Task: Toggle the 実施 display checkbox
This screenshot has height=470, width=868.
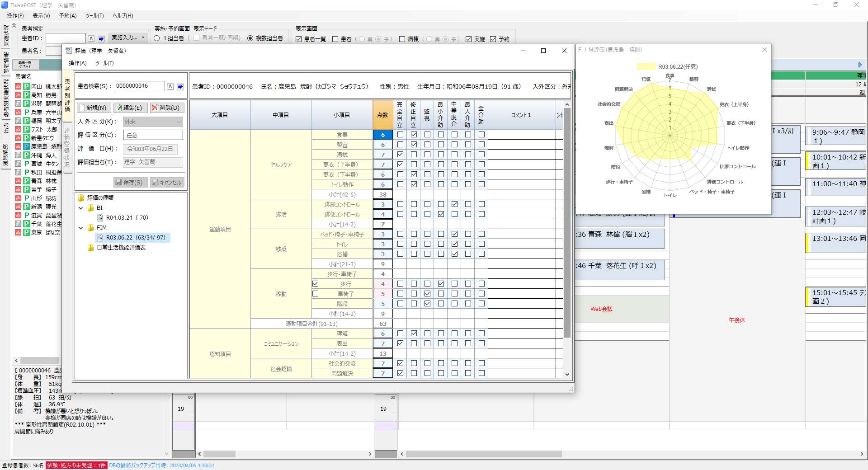Action: click(x=468, y=39)
